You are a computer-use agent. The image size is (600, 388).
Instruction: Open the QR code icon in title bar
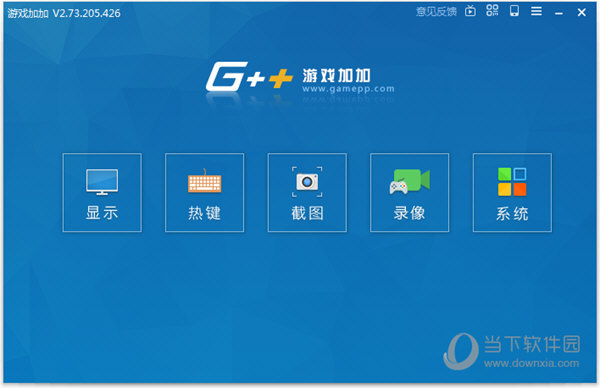(492, 11)
